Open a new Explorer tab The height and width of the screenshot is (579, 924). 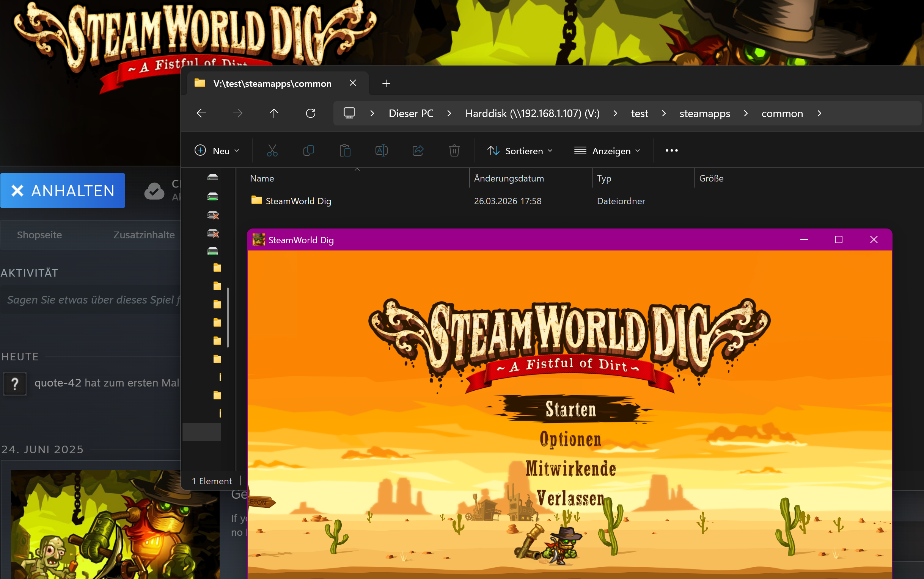[x=386, y=83]
